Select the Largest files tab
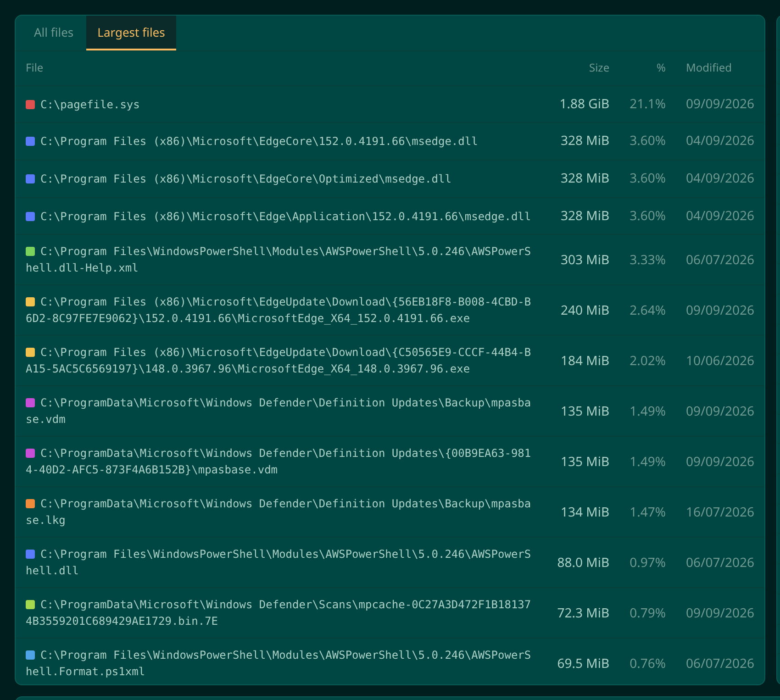780x700 pixels. tap(131, 33)
